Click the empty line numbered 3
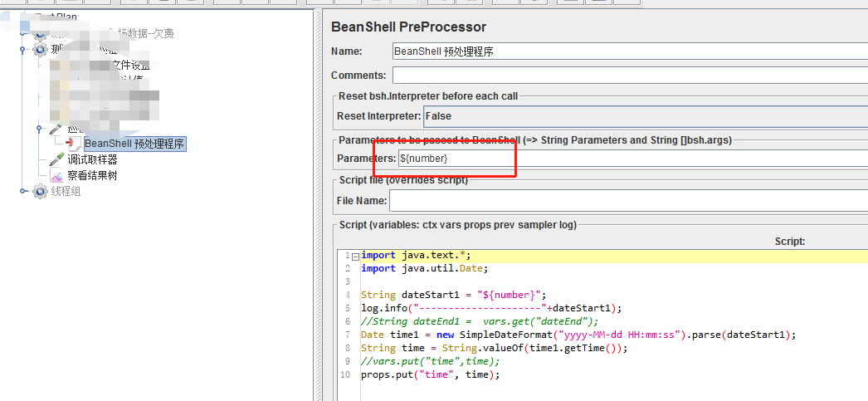This screenshot has width=868, height=401. pyautogui.click(x=614, y=282)
